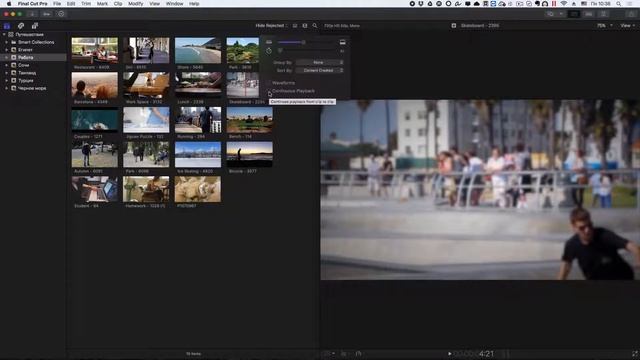
Task: Select the Restaurant clip thumbnail
Action: tap(95, 50)
